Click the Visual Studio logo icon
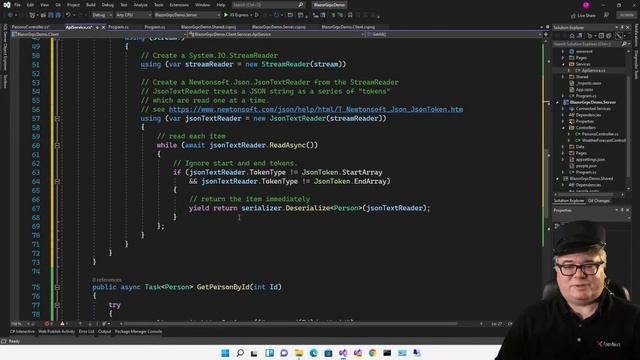This screenshot has width=640, height=360. click(7, 5)
